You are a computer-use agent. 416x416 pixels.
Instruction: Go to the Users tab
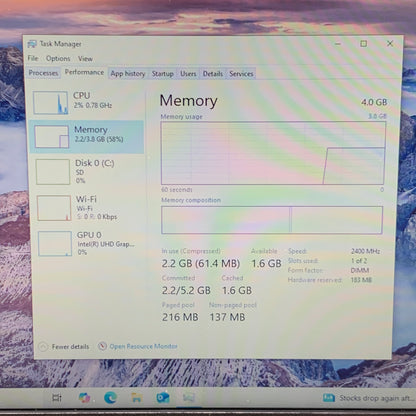(x=188, y=74)
